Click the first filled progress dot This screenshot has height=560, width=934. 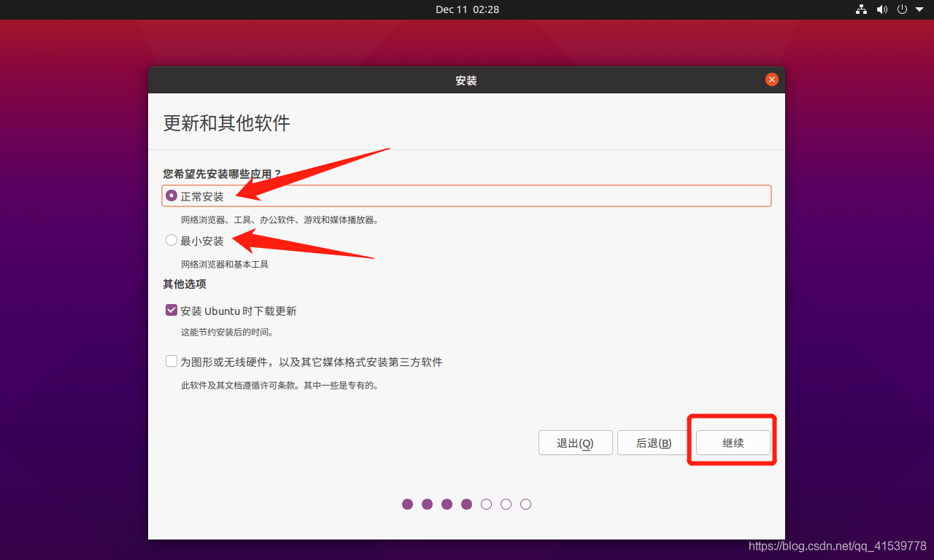tap(407, 503)
